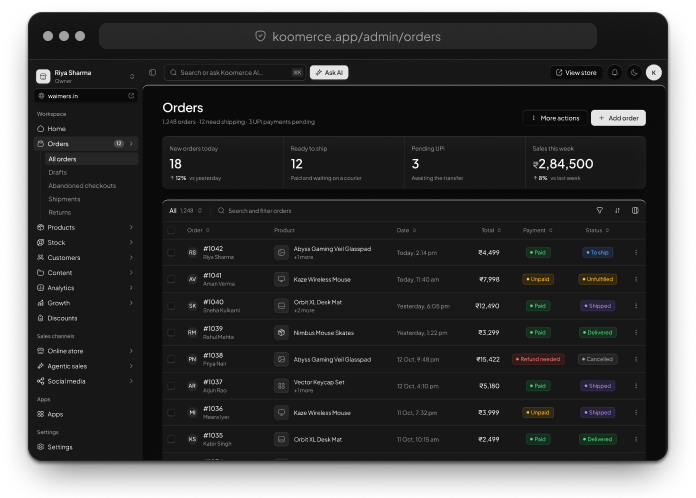Viewport: 696px width, 498px height.
Task: Open Abandoned checkouts in sidebar
Action: click(91, 186)
